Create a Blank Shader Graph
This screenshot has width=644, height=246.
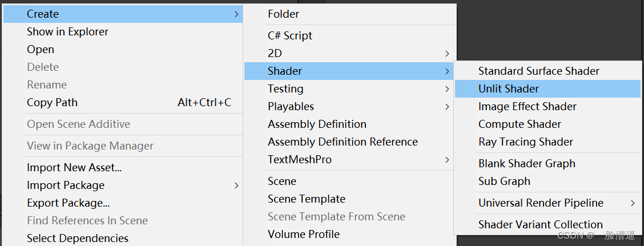526,163
